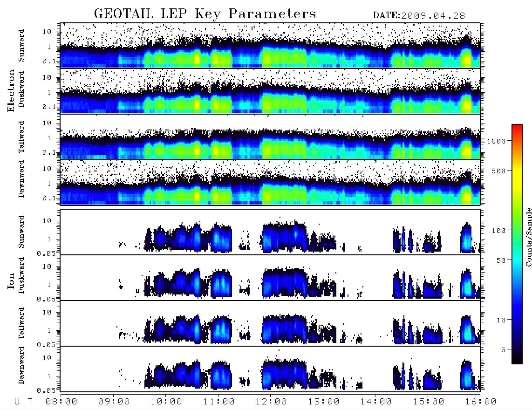Image resolution: width=532 pixels, height=410 pixels.
Task: Click the GEOTAIL LEP Key Parameters title
Action: pyautogui.click(x=205, y=14)
